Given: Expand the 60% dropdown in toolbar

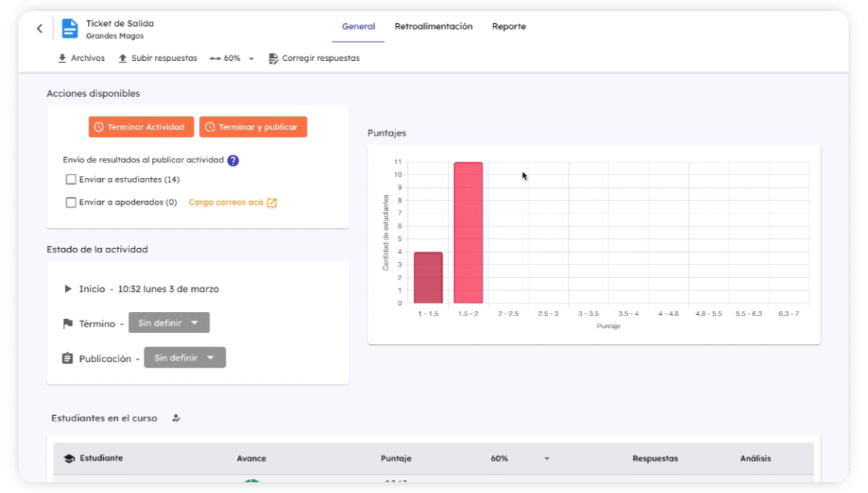Looking at the screenshot, I should pos(251,59).
